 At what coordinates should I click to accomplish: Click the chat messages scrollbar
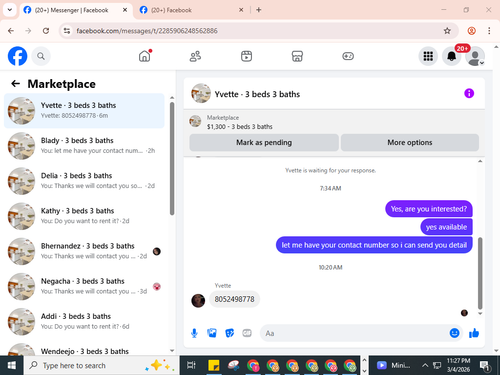pos(480,273)
